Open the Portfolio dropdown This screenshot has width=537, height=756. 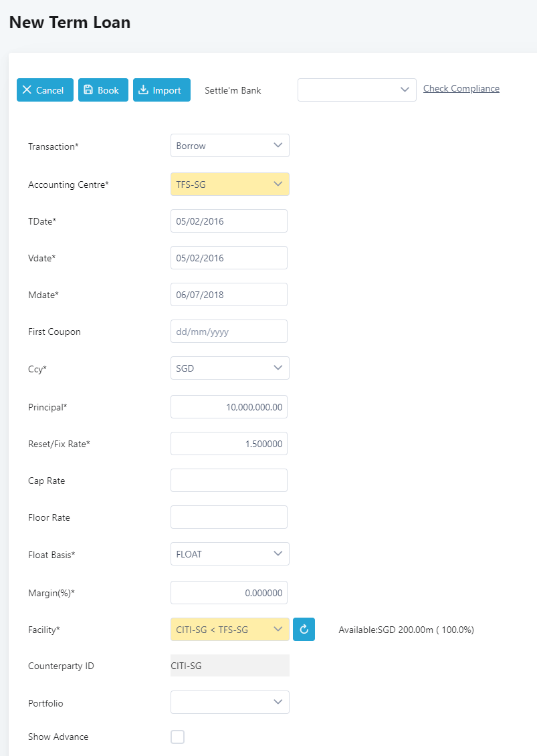pyautogui.click(x=229, y=702)
